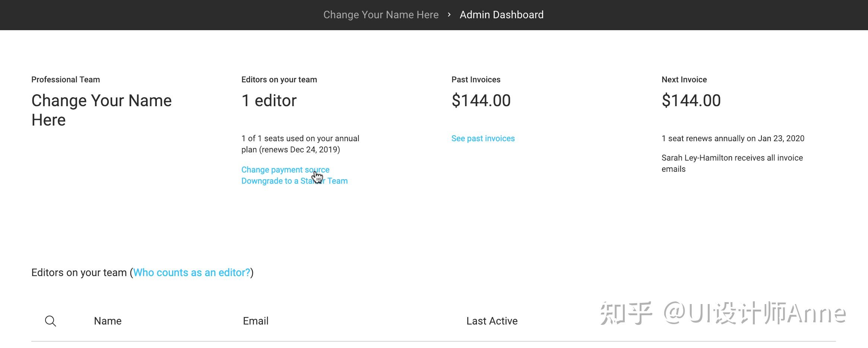Screen dimensions: 868x348
Task: Open 'Who counts as an editor?' help link
Action: (x=191, y=272)
